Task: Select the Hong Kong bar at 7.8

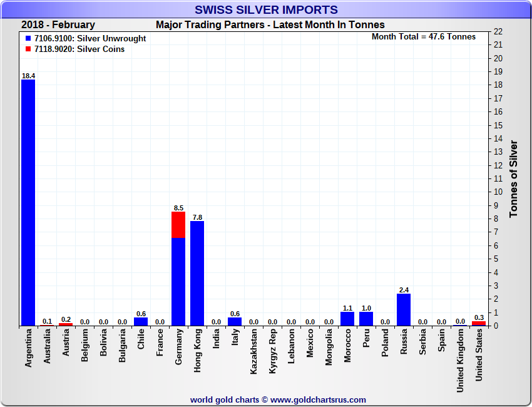Action: click(197, 273)
